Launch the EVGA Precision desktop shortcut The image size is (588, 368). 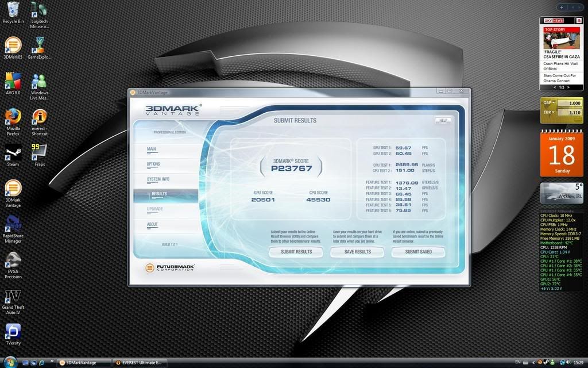tap(13, 265)
